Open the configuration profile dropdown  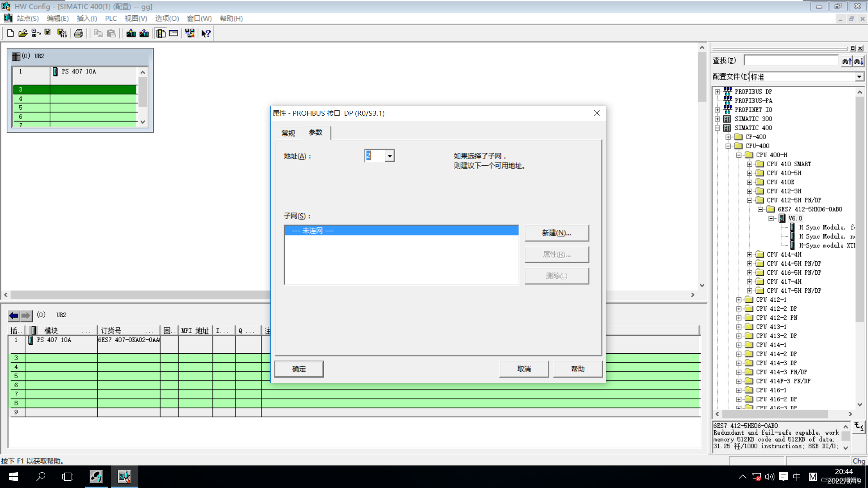859,77
